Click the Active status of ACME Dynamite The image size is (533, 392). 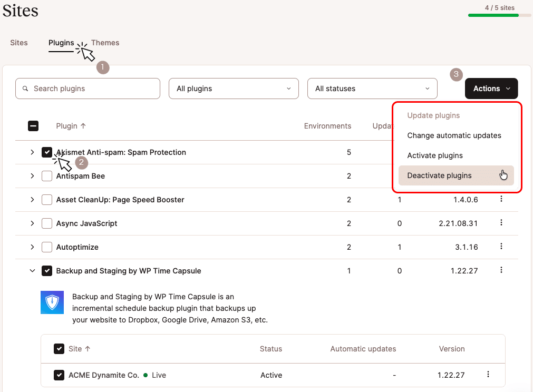[272, 375]
